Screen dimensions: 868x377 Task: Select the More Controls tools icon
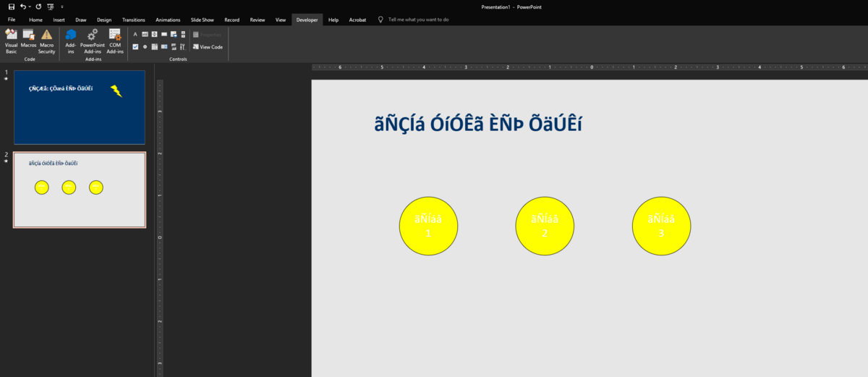click(x=182, y=46)
